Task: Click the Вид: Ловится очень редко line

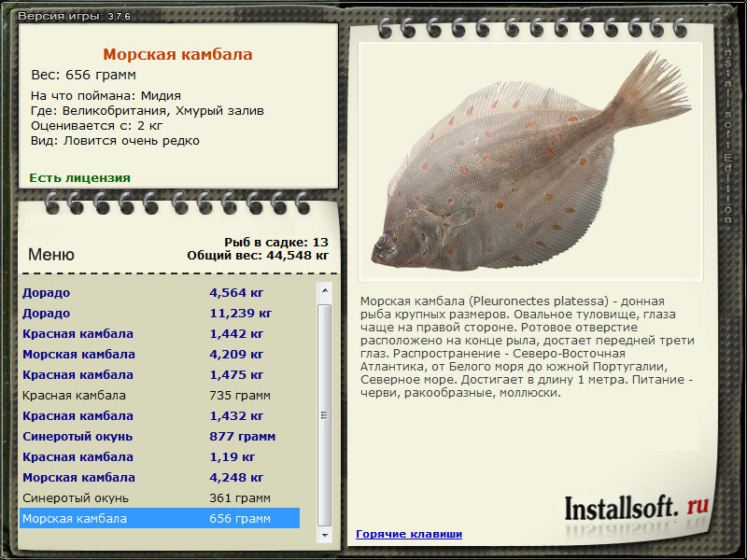Action: tap(115, 141)
